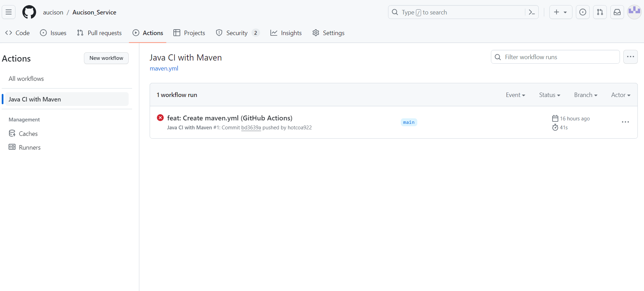Open the command palette icon in search bar

pyautogui.click(x=532, y=12)
